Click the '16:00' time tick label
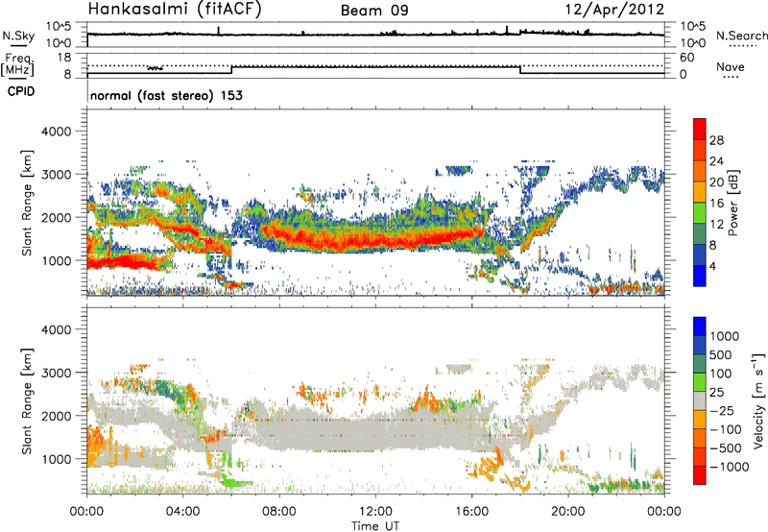The height and width of the screenshot is (532, 768). pyautogui.click(x=471, y=512)
